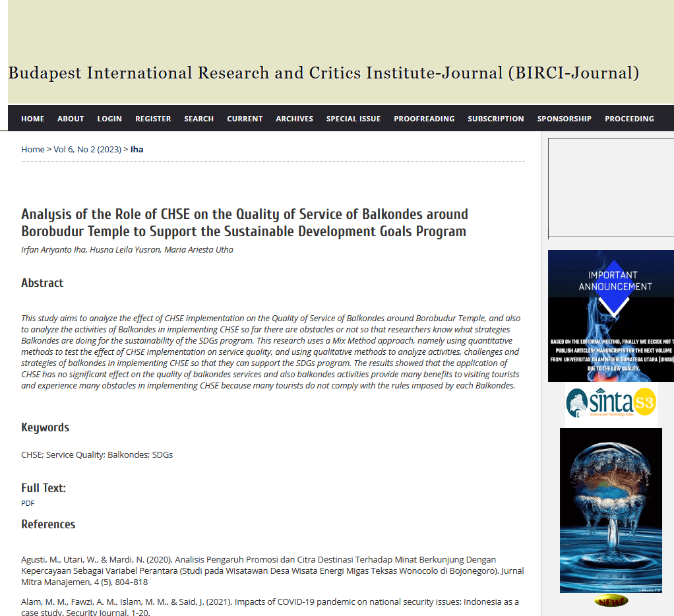Select REGISTER in the navigation bar

(153, 119)
